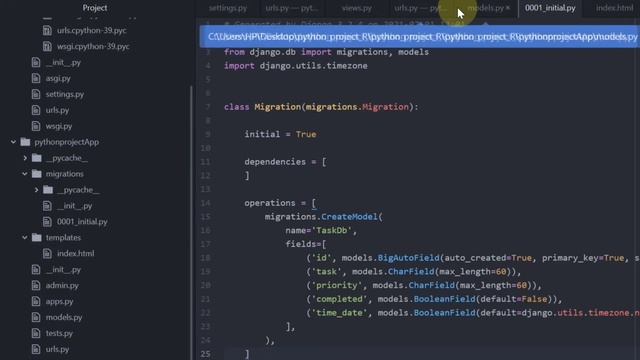640x360 pixels.
Task: Click 'migrations.CreateModel(' code text
Action: coord(324,217)
